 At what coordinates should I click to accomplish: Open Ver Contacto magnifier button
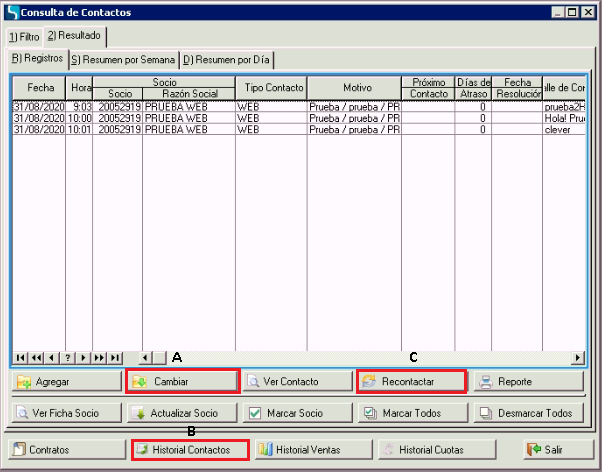click(x=297, y=382)
